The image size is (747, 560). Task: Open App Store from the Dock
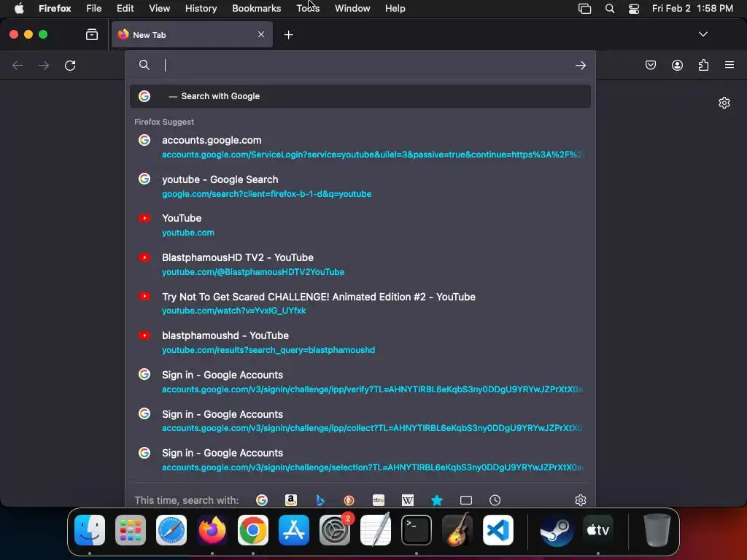coord(294,529)
